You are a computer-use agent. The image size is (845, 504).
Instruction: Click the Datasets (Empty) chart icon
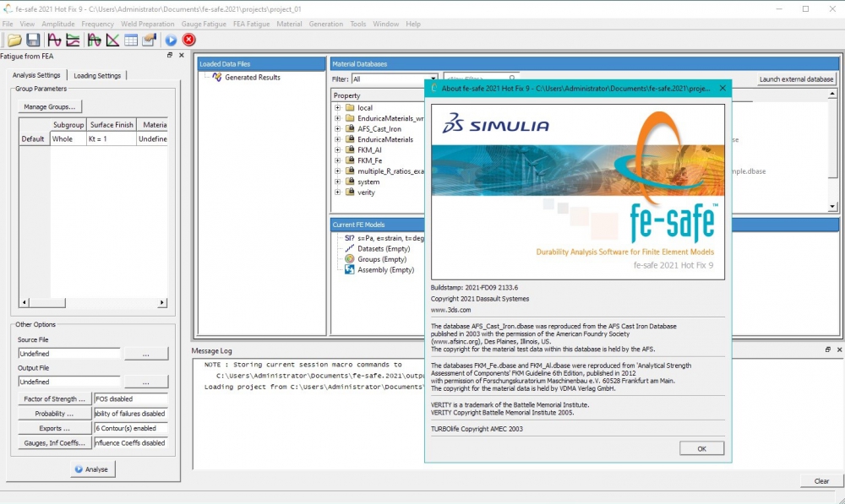(350, 249)
